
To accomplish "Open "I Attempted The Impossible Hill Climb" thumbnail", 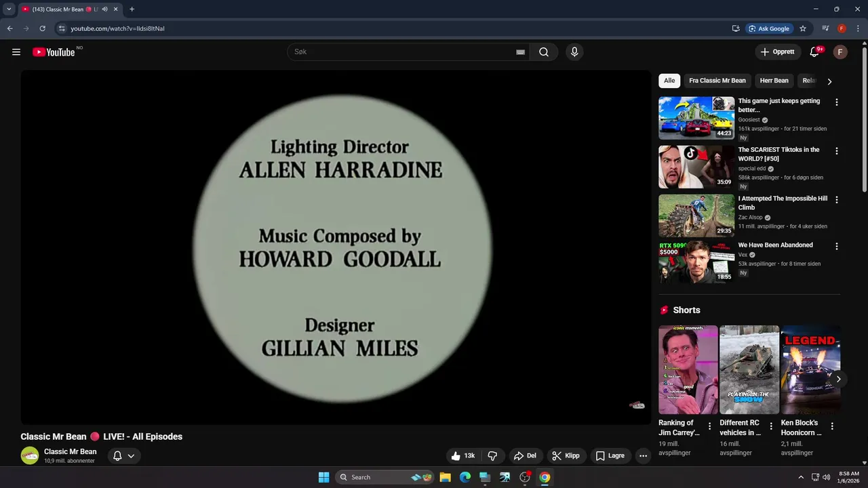I will 696,216.
